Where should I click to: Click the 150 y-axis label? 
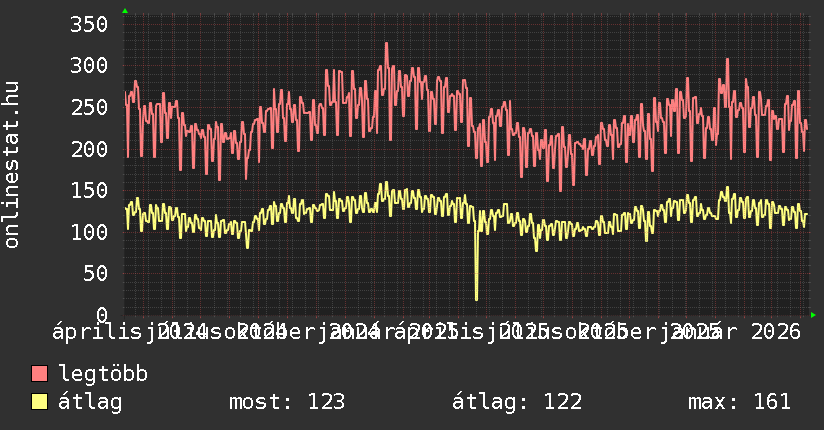coord(88,190)
